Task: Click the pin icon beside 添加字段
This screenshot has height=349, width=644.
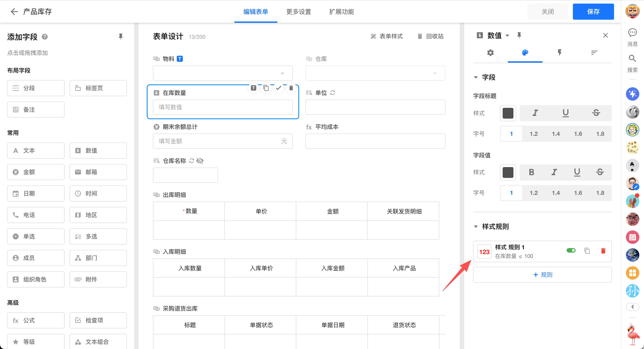Action: click(121, 36)
